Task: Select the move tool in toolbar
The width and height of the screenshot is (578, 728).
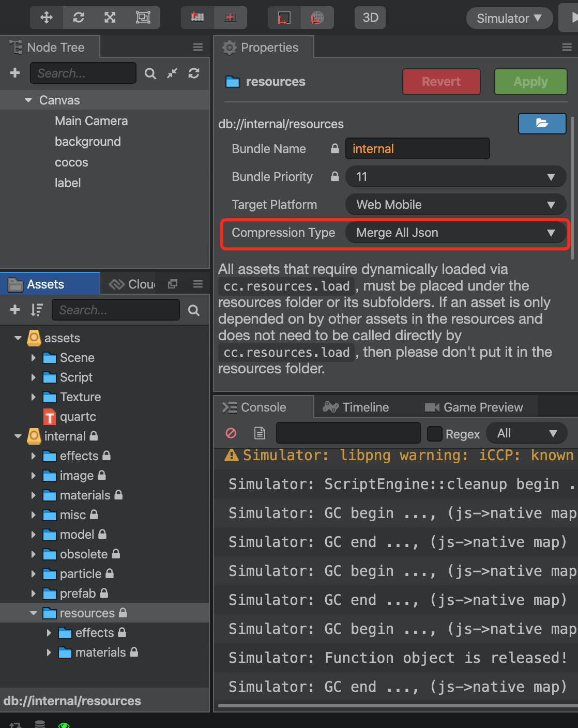Action: [47, 18]
